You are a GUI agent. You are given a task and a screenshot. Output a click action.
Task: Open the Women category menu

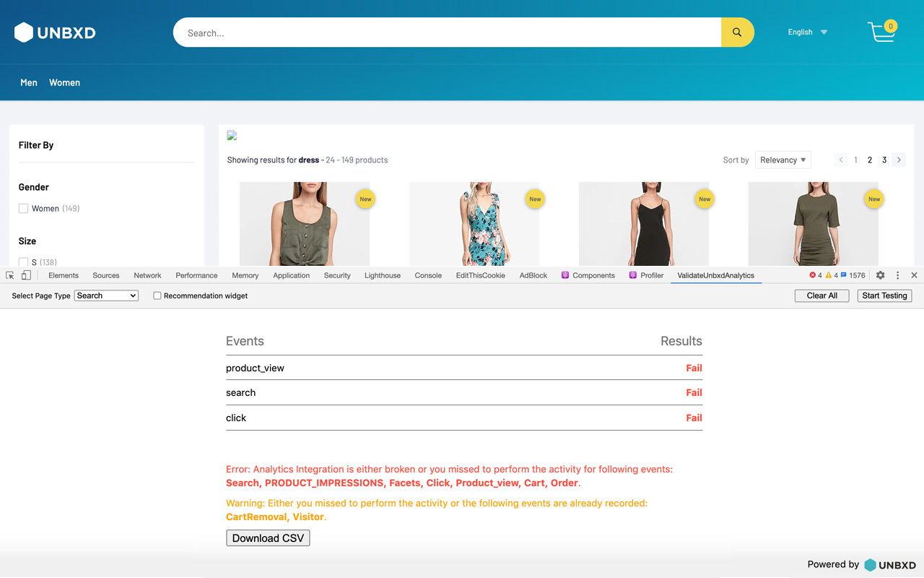[x=64, y=82]
